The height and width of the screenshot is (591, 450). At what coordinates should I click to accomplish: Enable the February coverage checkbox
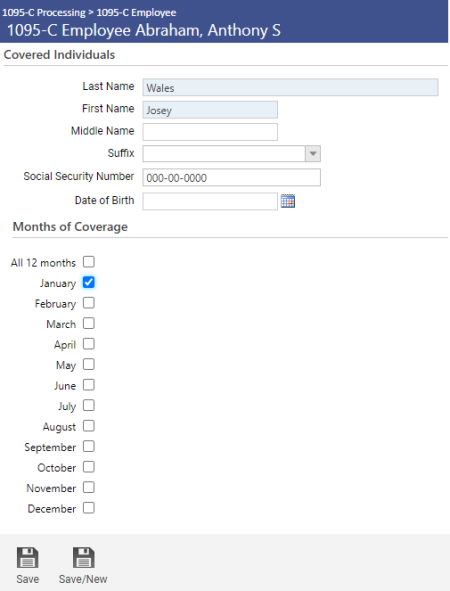[89, 303]
